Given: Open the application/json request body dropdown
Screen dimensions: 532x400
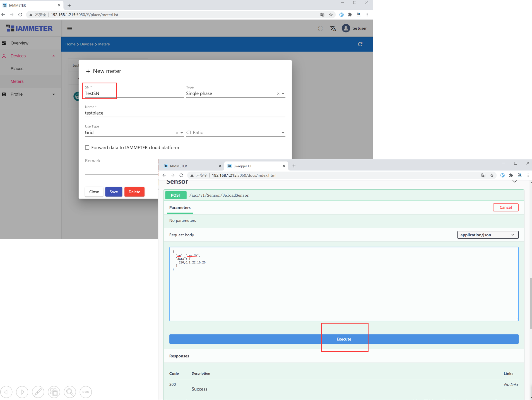Looking at the screenshot, I should point(487,235).
